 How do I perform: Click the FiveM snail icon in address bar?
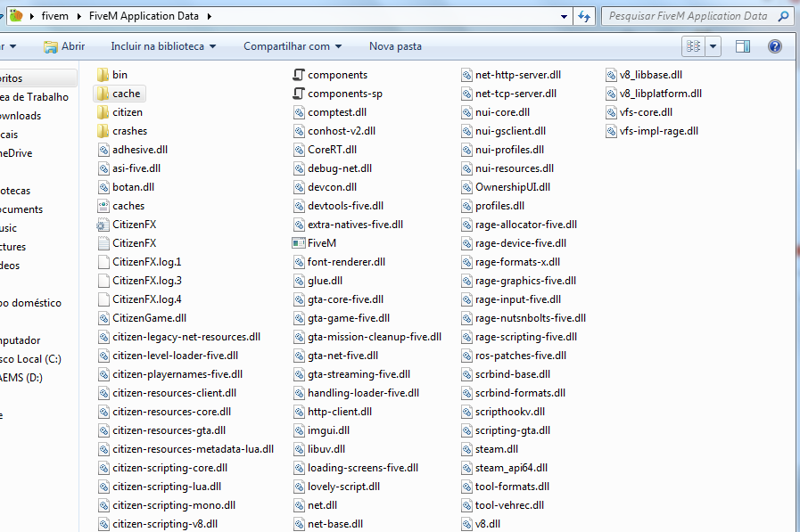point(16,16)
